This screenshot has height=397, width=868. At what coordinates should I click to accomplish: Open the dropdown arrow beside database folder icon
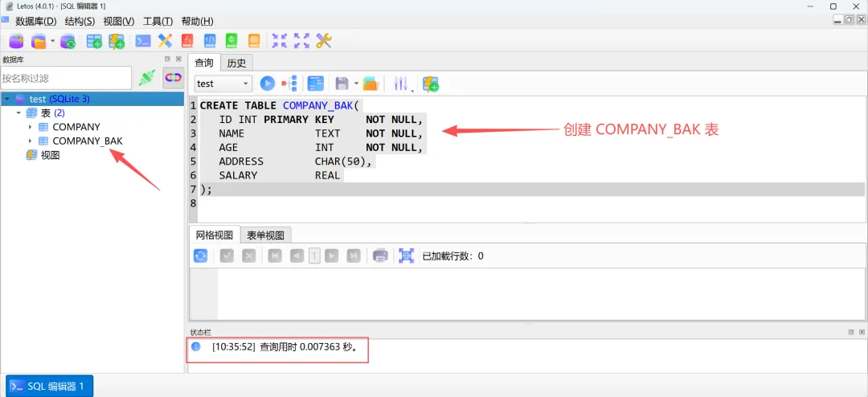click(52, 40)
